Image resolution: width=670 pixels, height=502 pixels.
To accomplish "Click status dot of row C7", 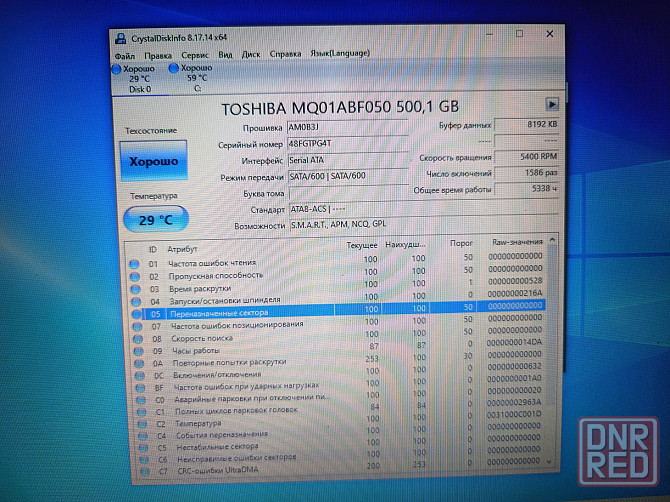I will tap(145, 472).
